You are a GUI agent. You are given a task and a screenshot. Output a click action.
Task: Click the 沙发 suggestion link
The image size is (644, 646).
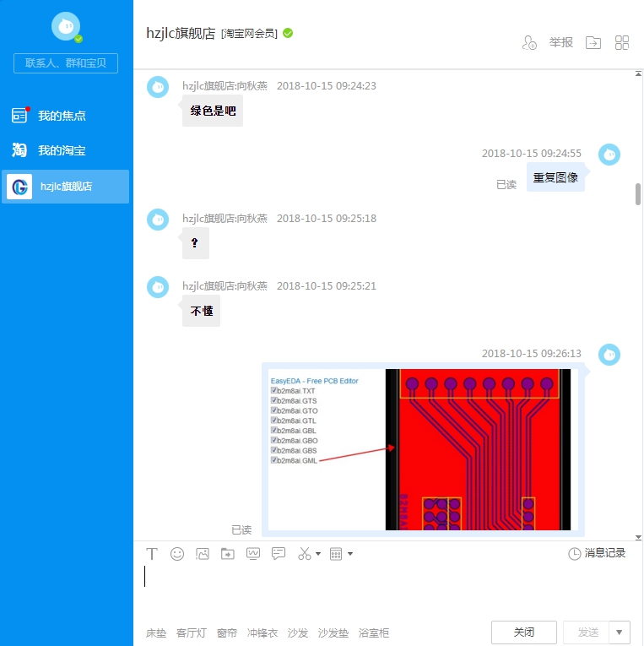click(x=298, y=632)
